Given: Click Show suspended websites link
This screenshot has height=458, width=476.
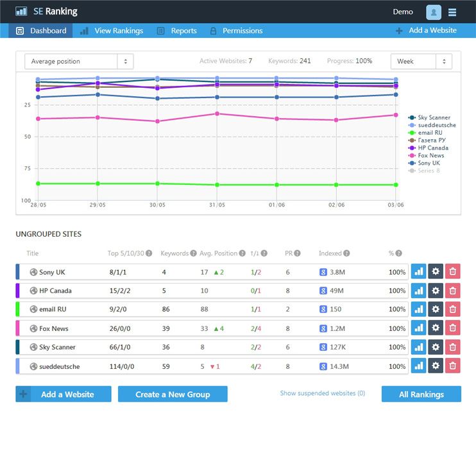Looking at the screenshot, I should point(323,393).
